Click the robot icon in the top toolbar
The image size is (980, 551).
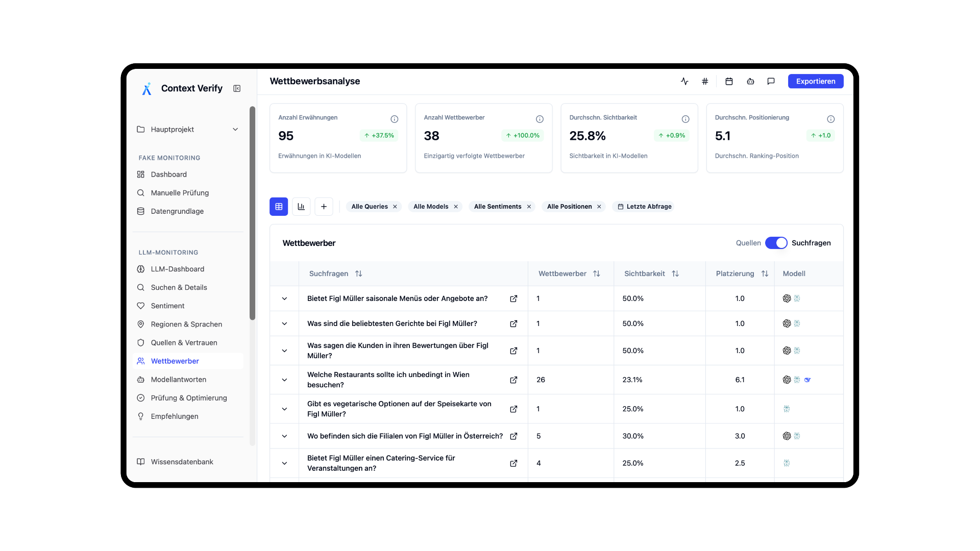pos(750,81)
